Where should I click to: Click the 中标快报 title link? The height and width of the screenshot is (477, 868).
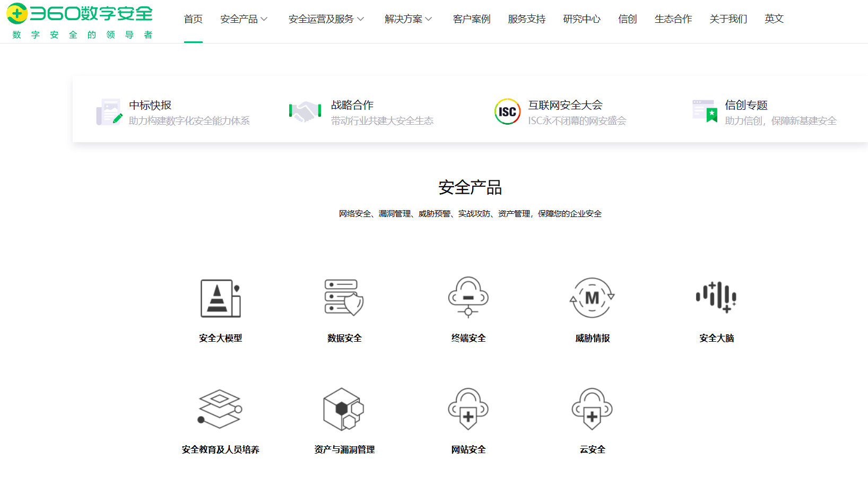tap(150, 105)
